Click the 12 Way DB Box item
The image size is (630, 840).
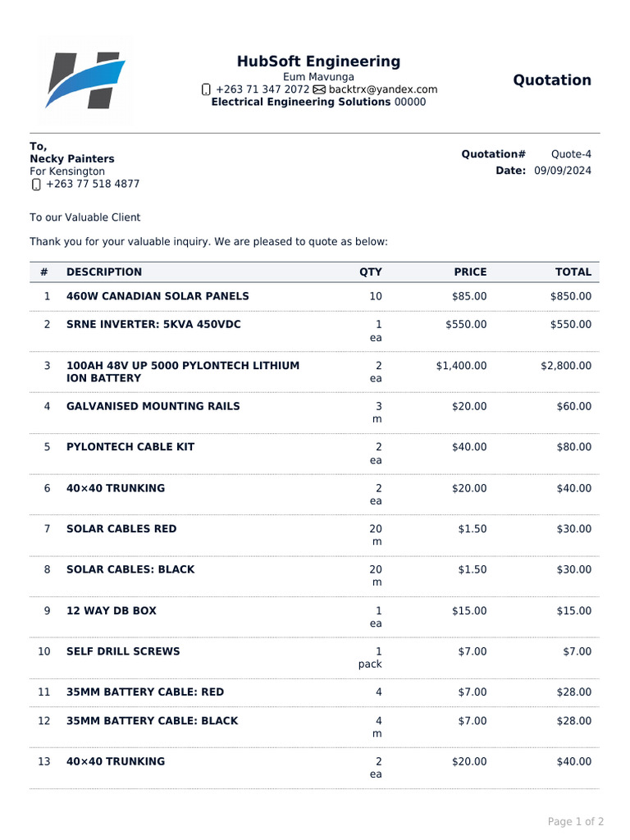(111, 611)
